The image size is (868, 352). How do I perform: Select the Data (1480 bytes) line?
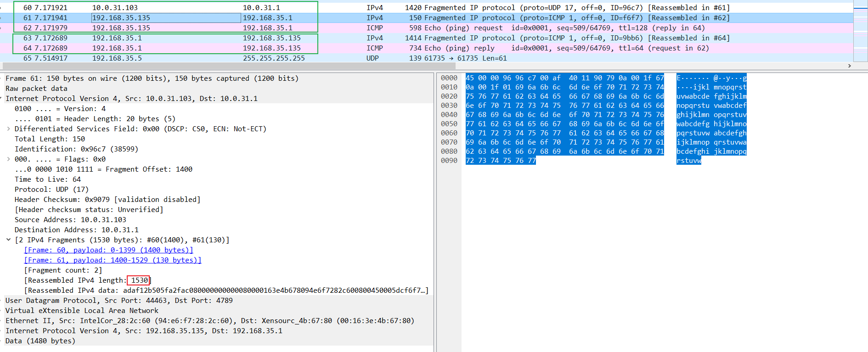(x=40, y=341)
